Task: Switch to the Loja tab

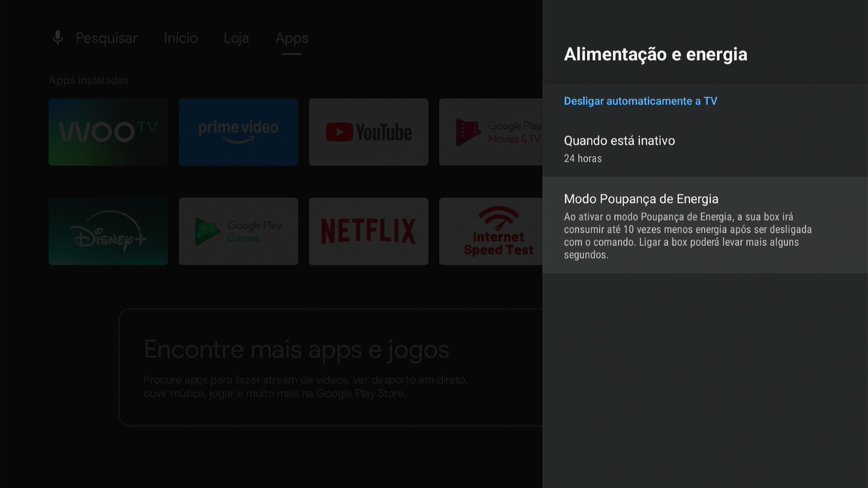Action: click(236, 38)
